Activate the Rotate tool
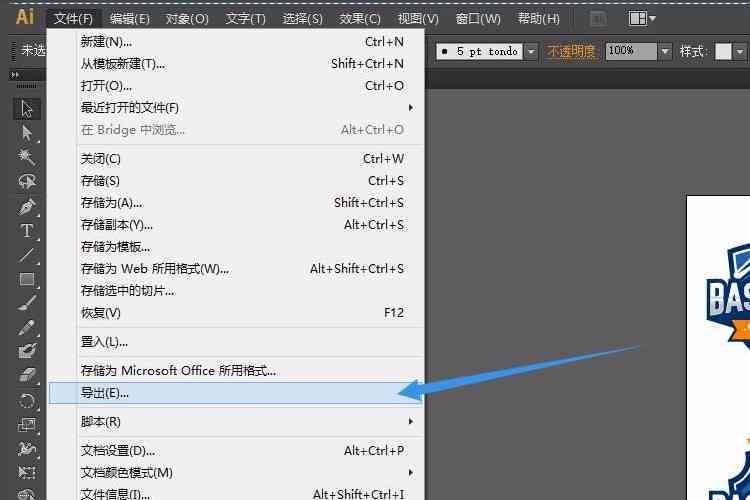The height and width of the screenshot is (500, 750). [x=27, y=400]
